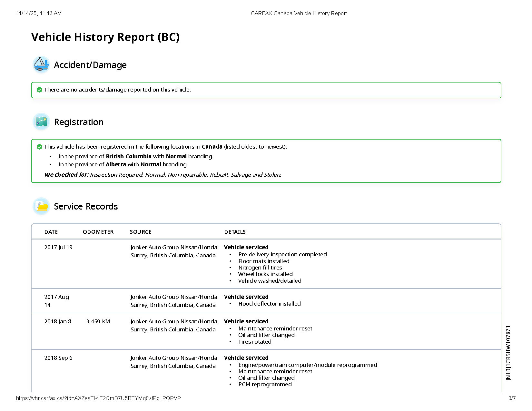Click the 3,450 KM odometer reading
This screenshot has width=532, height=411.
point(98,321)
